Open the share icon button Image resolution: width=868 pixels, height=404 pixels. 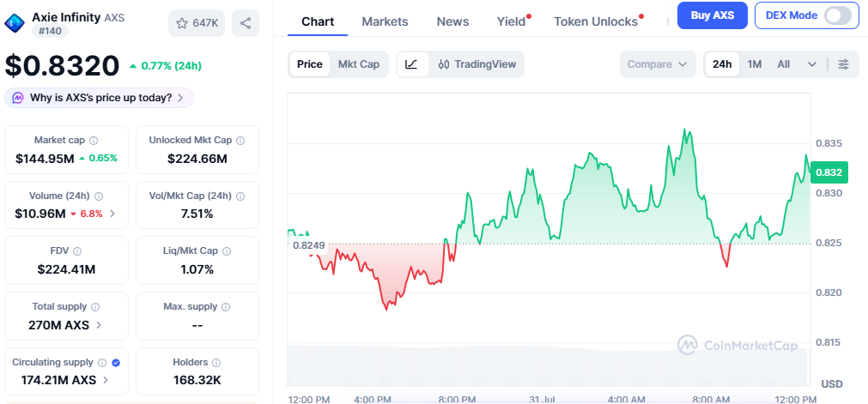point(246,23)
